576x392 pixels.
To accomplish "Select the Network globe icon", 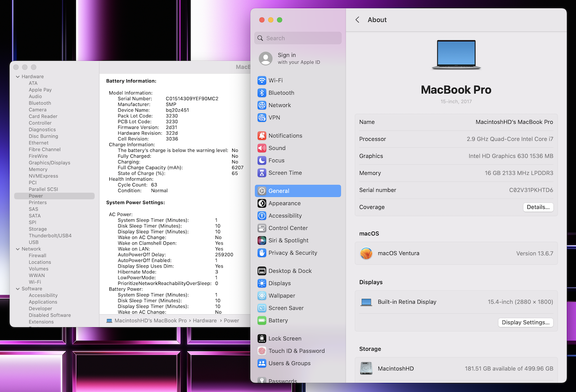I will pos(262,105).
